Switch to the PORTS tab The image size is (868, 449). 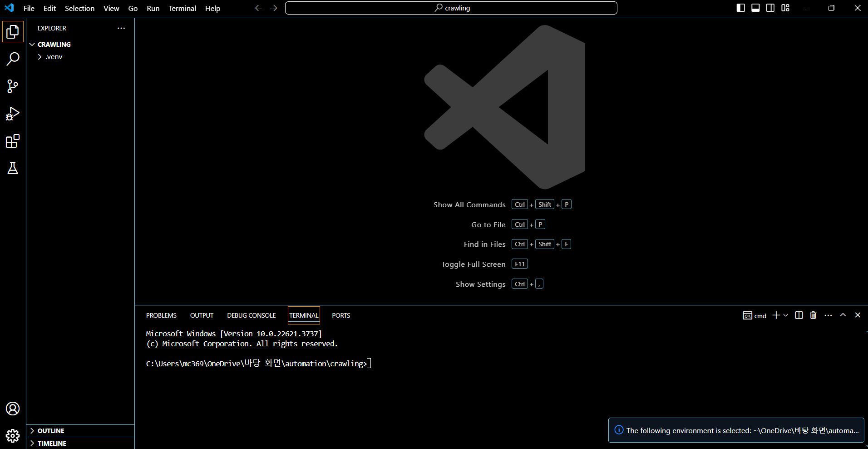[x=341, y=315]
